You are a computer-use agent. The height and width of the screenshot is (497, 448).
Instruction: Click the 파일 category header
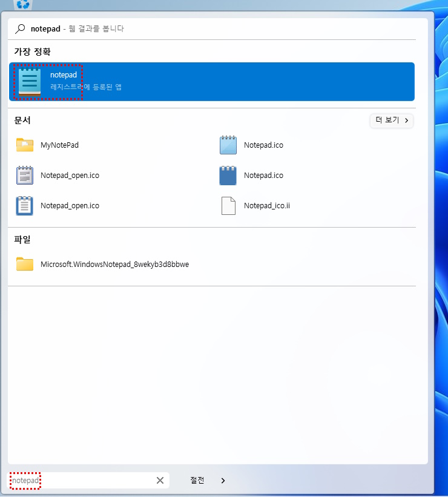point(22,239)
